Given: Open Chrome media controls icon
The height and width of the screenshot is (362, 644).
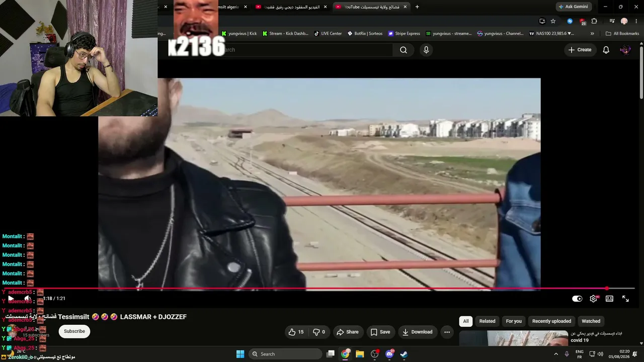Looking at the screenshot, I should [612, 21].
